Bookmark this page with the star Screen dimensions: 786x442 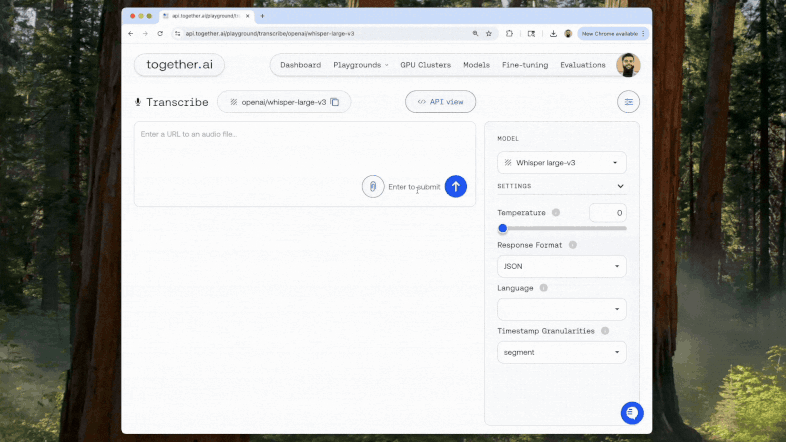point(489,34)
